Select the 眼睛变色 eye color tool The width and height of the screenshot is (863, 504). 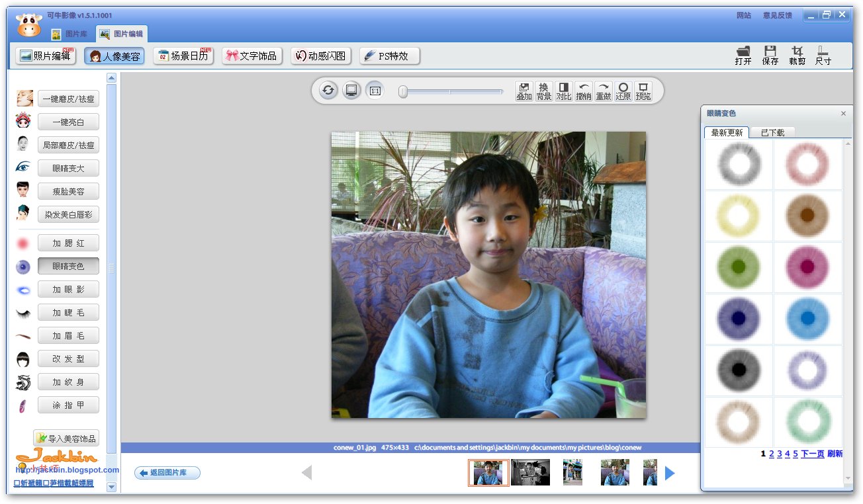pos(68,266)
